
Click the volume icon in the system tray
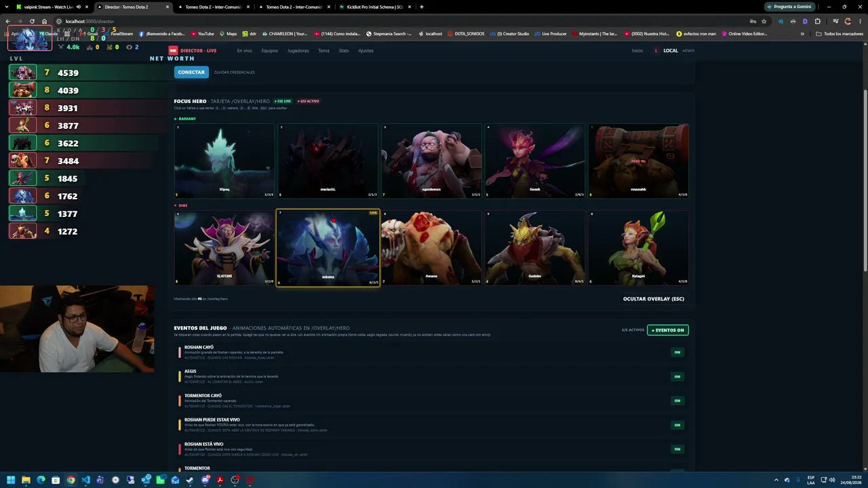(833, 480)
